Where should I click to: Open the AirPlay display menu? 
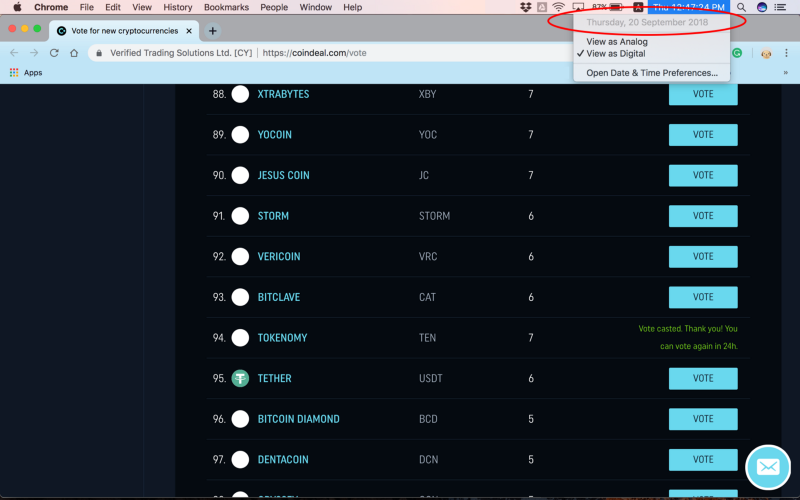point(578,7)
